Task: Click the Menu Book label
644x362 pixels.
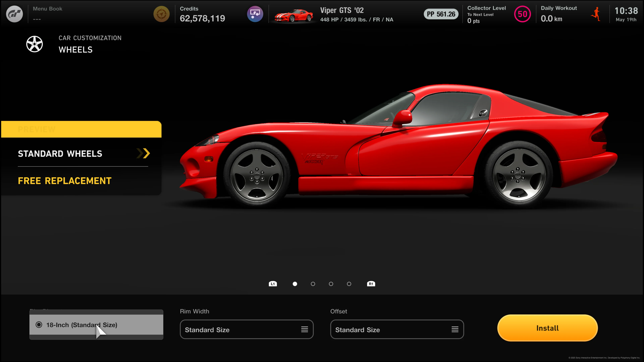Action: click(x=47, y=9)
